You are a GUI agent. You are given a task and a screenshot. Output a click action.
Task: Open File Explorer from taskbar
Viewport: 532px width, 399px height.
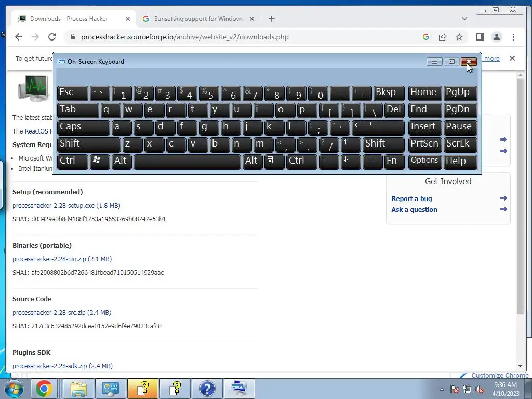(78, 389)
